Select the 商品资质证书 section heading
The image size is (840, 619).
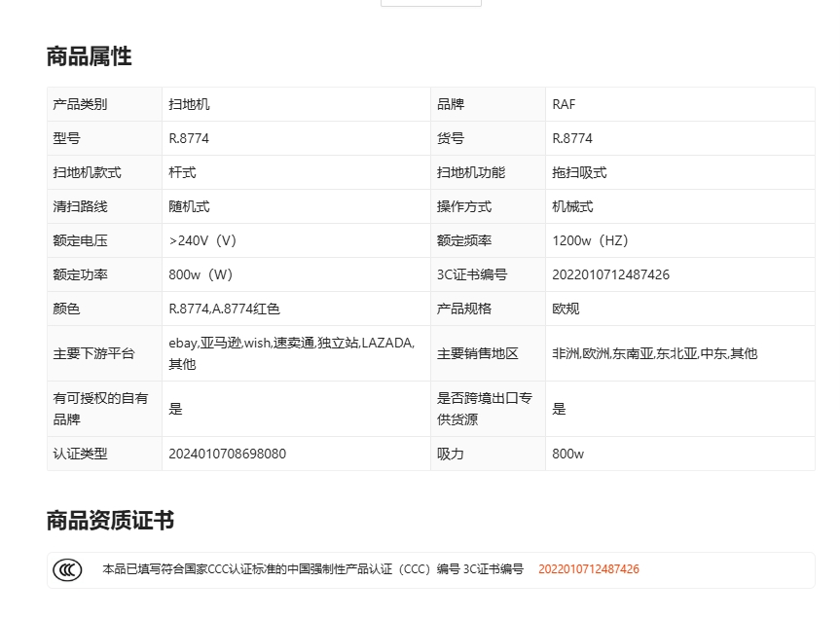[110, 521]
